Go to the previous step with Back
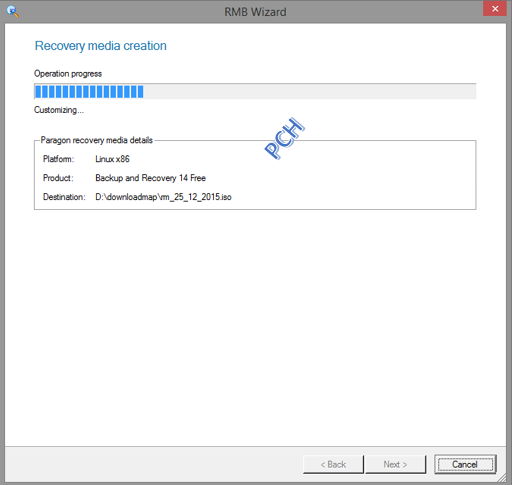The height and width of the screenshot is (485, 512). click(333, 464)
